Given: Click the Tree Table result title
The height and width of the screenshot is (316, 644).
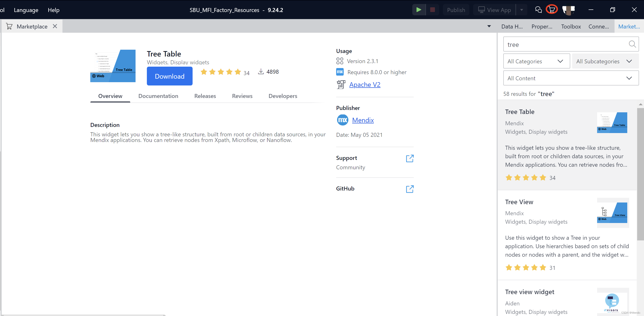Looking at the screenshot, I should coord(520,112).
